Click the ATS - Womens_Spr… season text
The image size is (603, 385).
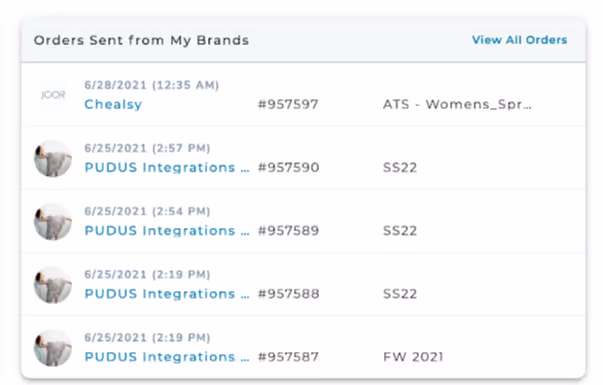[x=457, y=104]
